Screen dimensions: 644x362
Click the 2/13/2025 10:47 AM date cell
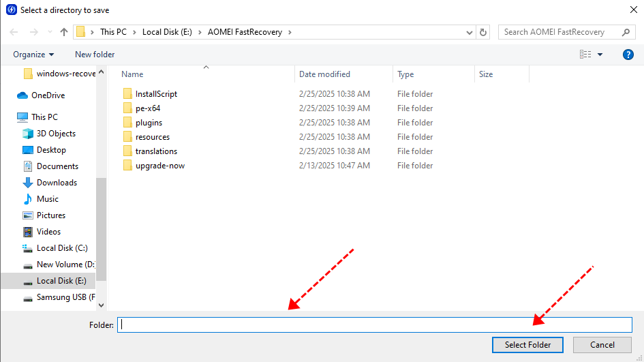click(335, 166)
